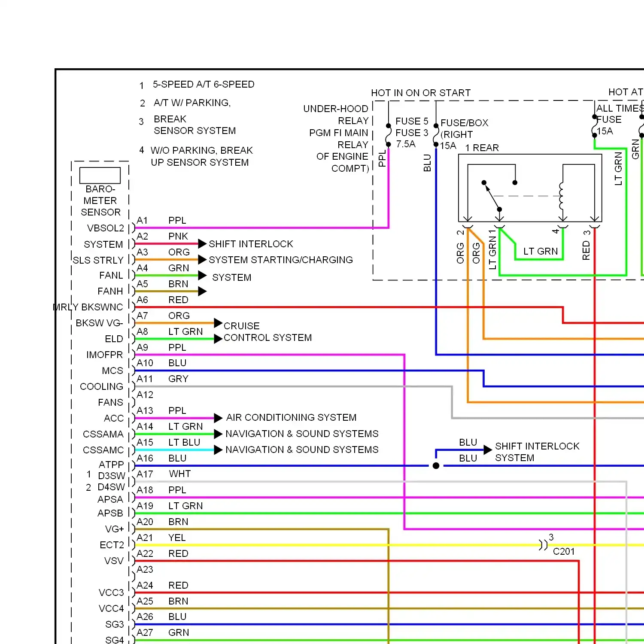Image resolution: width=644 pixels, height=644 pixels.
Task: Click the C201 connector symbol on yellow wire
Action: tap(543, 545)
